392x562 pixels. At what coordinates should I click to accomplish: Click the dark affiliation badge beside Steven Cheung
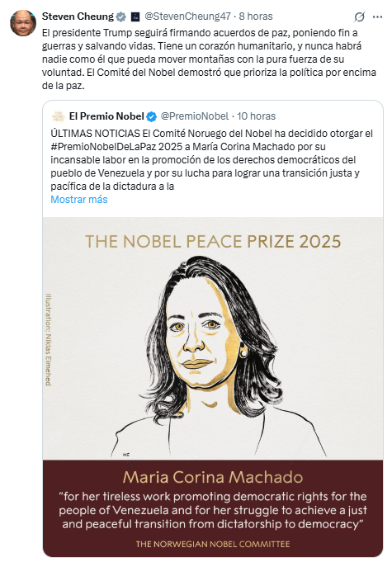tap(135, 17)
